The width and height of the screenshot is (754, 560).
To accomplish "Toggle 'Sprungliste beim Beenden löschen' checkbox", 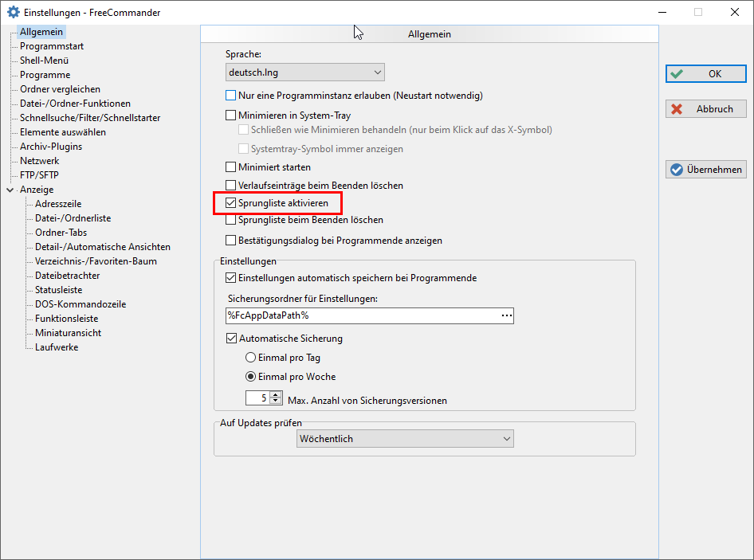I will tap(231, 220).
